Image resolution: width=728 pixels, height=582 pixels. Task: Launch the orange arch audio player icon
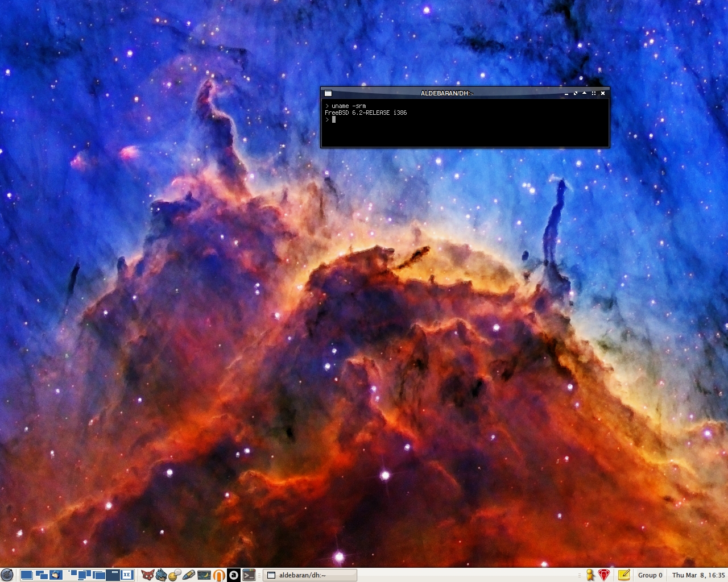point(219,575)
